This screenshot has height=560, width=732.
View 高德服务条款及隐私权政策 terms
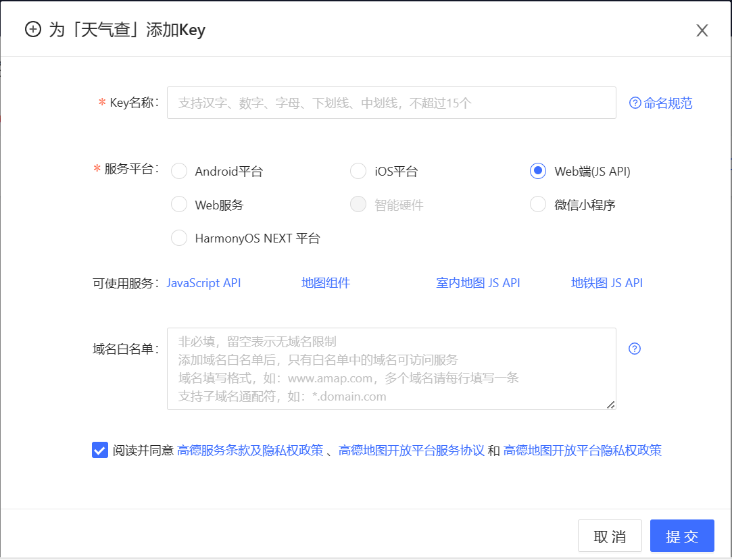point(250,450)
